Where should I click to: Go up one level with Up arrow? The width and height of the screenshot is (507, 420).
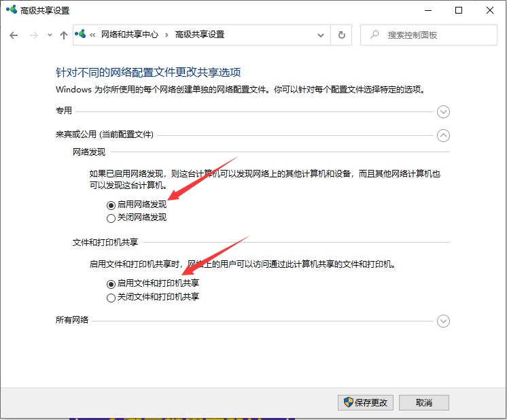64,35
